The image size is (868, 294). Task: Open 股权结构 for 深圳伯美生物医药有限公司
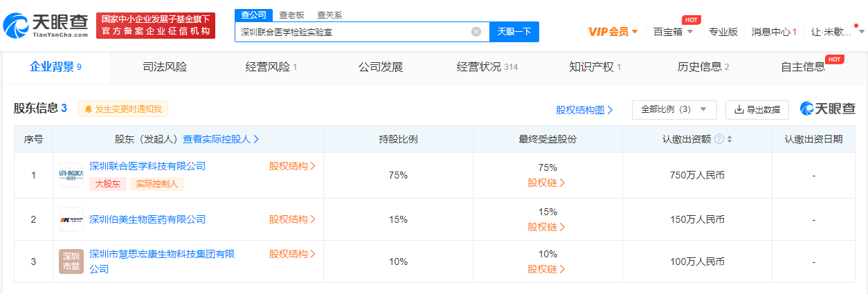point(292,219)
